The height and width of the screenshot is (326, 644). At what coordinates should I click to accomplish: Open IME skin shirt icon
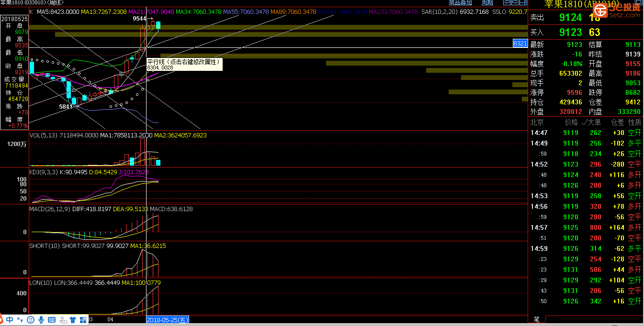73,320
